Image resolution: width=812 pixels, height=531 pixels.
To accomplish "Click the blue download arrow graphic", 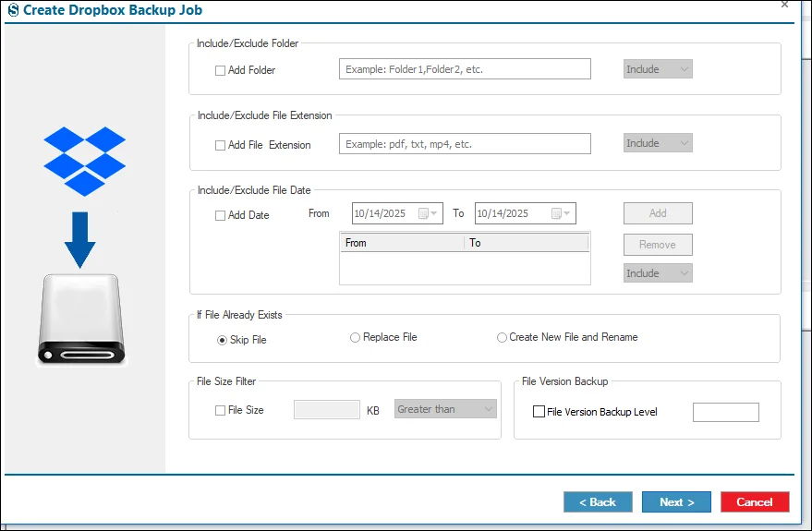I will (79, 239).
